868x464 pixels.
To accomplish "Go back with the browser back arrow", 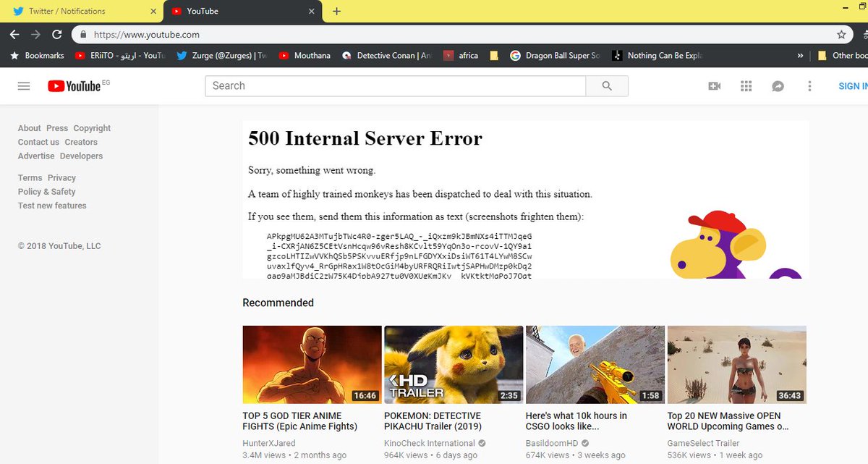I will click(14, 34).
